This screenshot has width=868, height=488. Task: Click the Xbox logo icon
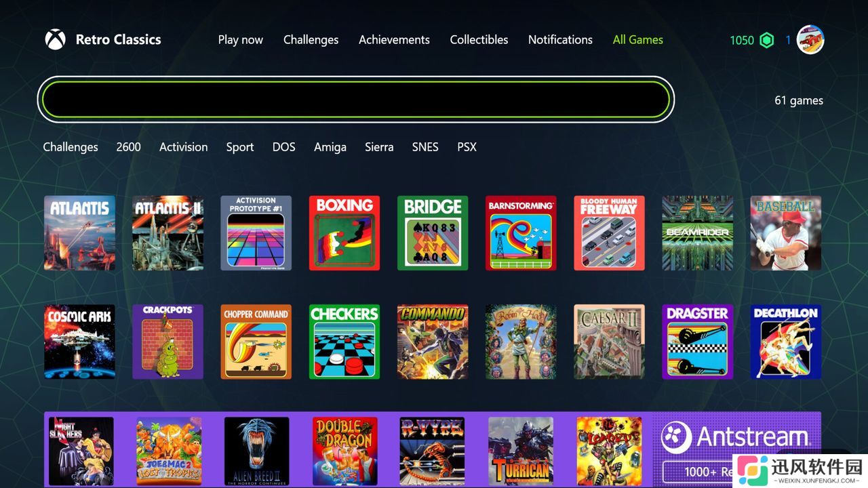(x=55, y=39)
